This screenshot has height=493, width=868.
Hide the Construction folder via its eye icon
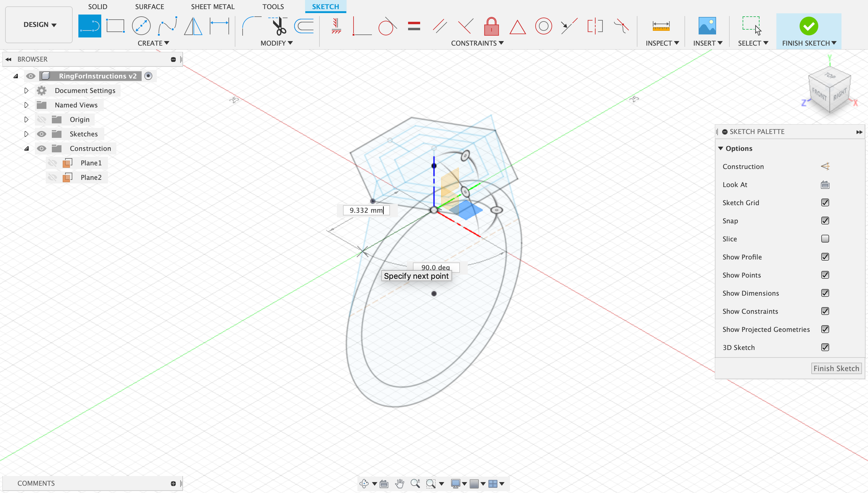pyautogui.click(x=42, y=148)
